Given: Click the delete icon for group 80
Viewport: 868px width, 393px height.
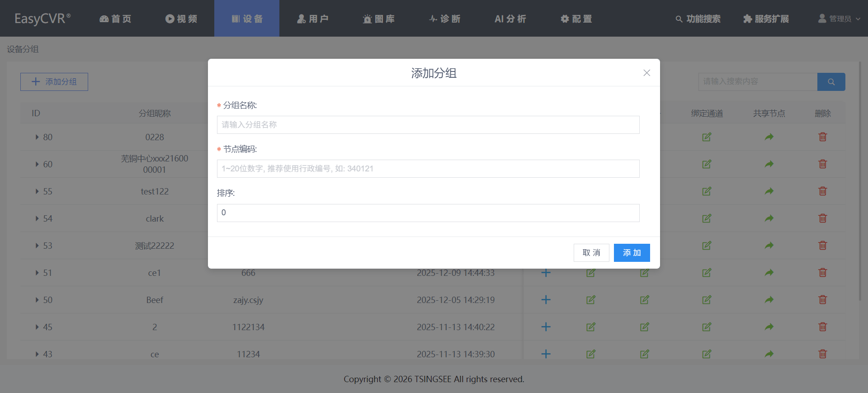Looking at the screenshot, I should 822,137.
